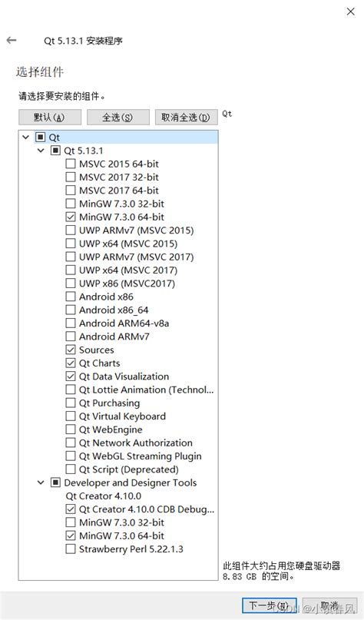
Task: Collapse the Qt 5.13.1 tree node
Action: click(41, 151)
